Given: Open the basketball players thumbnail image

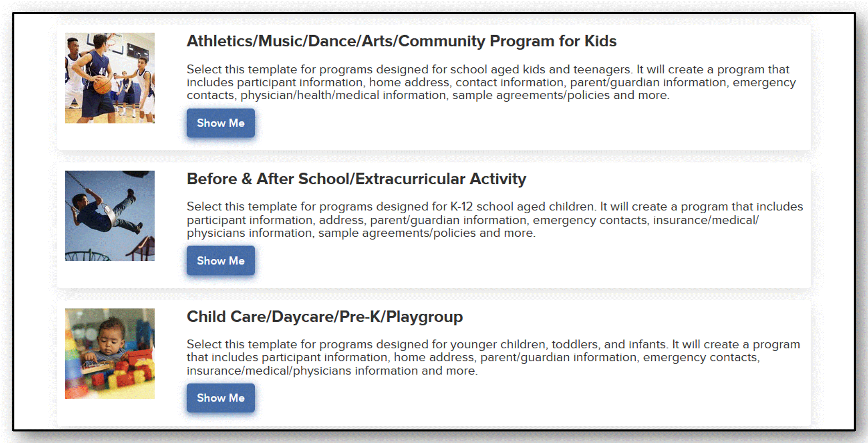Looking at the screenshot, I should tap(110, 78).
